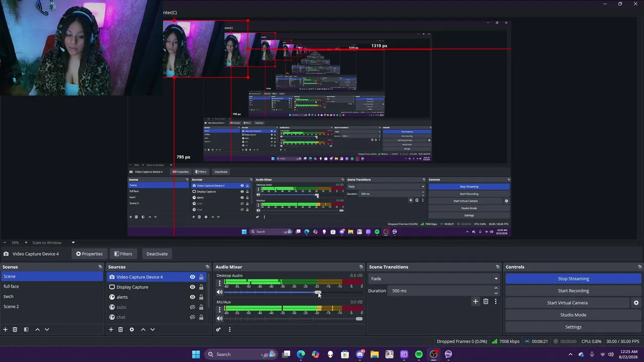Click the Mic/Aux volume slider
644x362 pixels.
[x=293, y=318]
